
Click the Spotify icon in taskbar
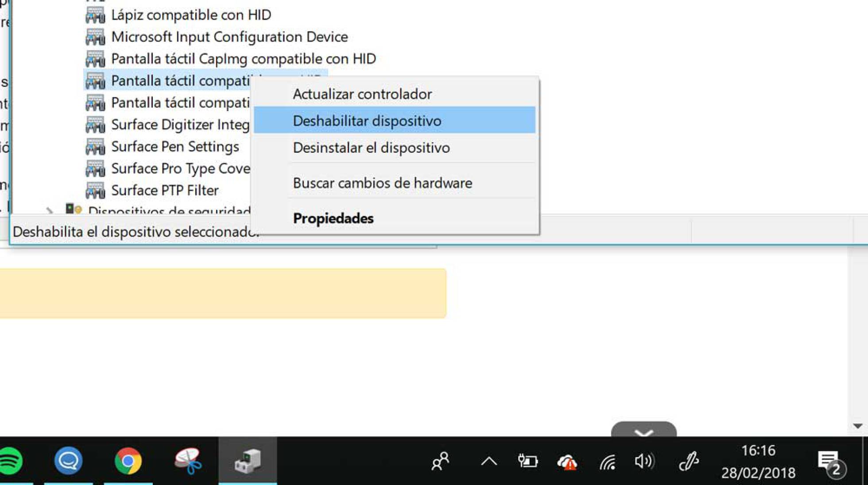pos(10,461)
